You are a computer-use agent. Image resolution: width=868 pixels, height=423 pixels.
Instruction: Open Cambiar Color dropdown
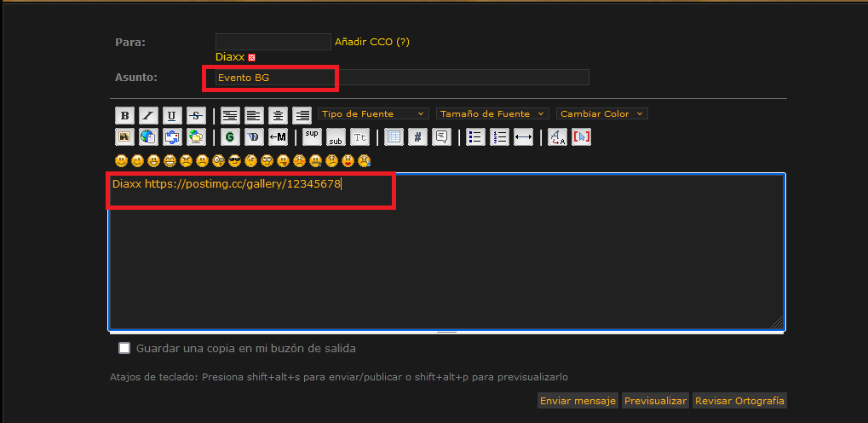[601, 113]
